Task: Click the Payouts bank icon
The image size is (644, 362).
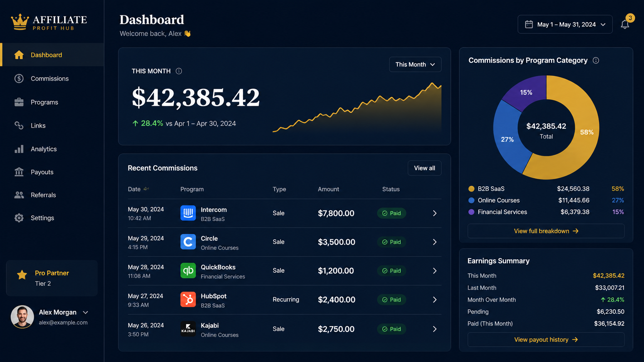Action: 19,172
